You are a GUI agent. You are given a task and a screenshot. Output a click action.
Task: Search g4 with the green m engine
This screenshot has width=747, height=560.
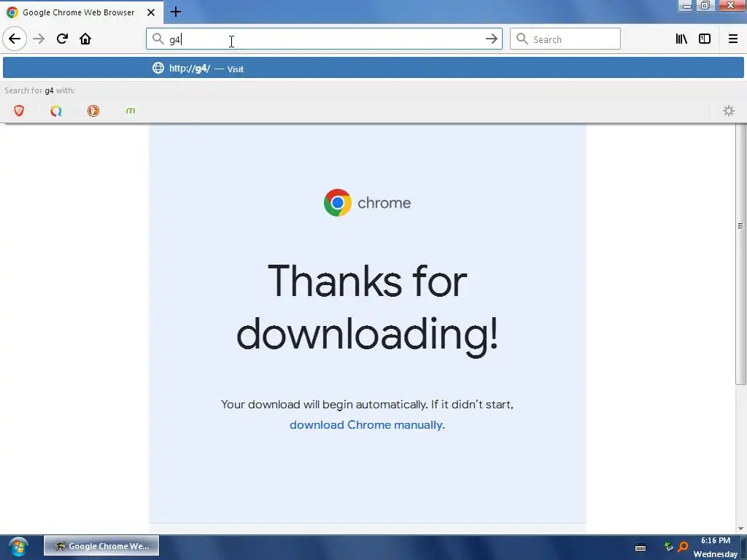click(x=131, y=111)
